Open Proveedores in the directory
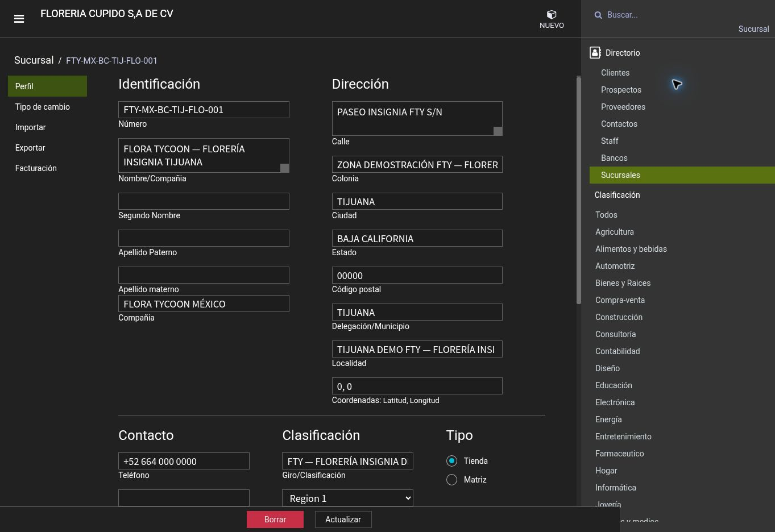This screenshot has height=532, width=775. [x=623, y=107]
